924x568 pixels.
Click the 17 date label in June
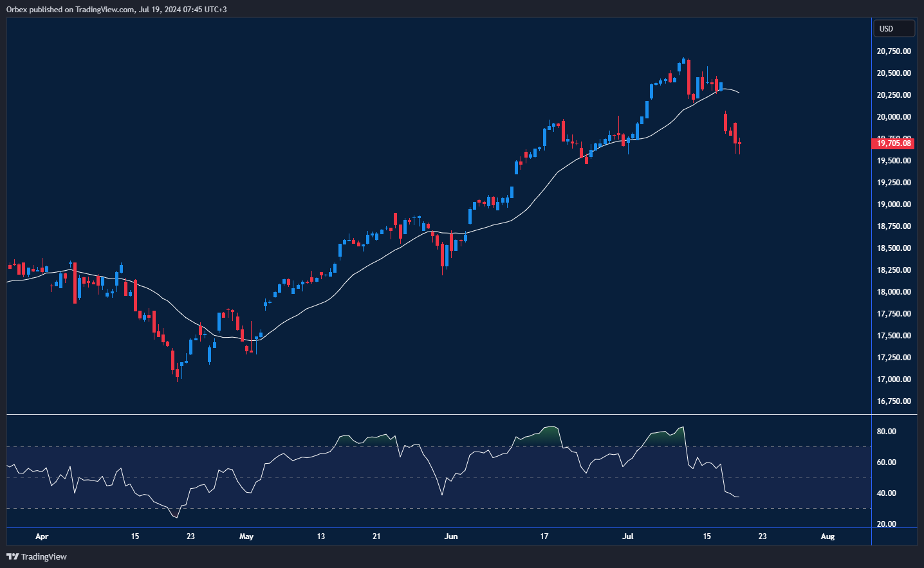point(544,536)
